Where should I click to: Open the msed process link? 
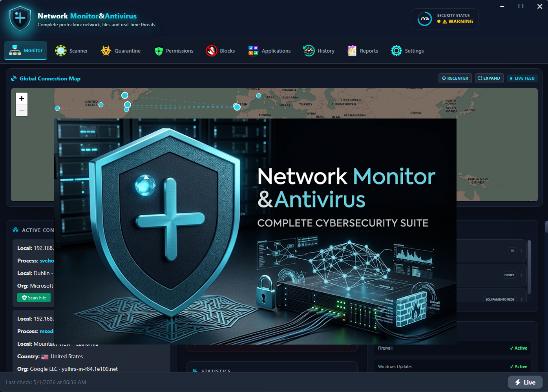pos(47,331)
